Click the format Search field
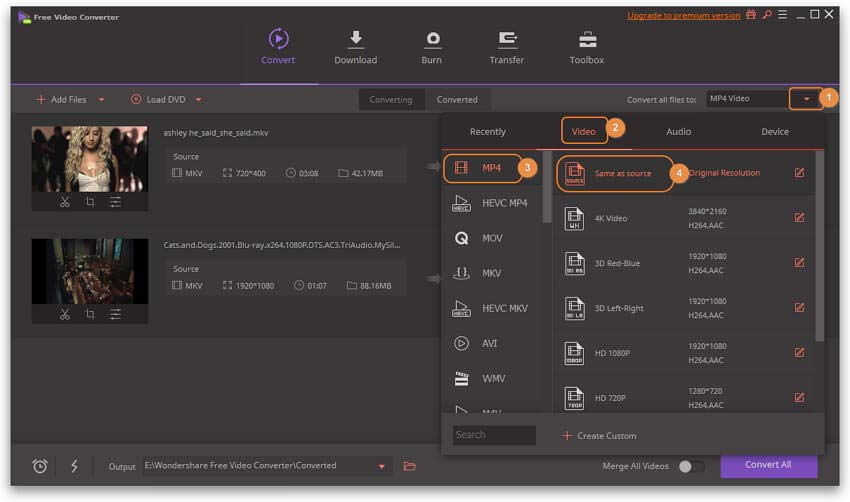Image resolution: width=850 pixels, height=502 pixels. coord(494,435)
